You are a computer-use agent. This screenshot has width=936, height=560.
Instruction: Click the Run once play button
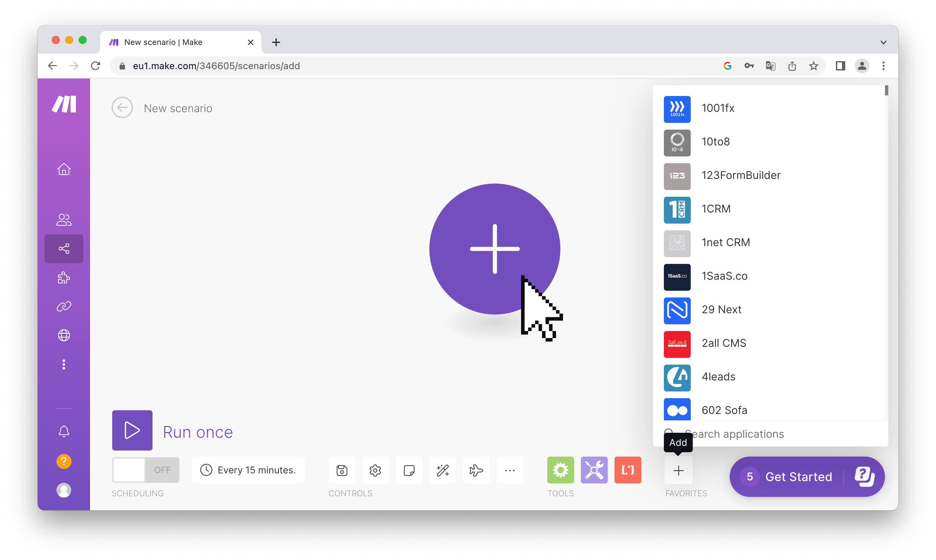(x=132, y=430)
